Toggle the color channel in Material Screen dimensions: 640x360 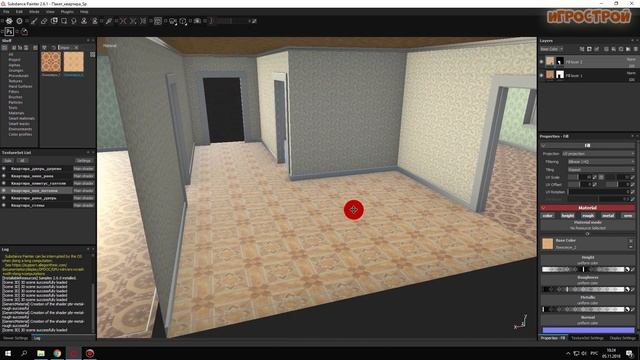point(548,216)
